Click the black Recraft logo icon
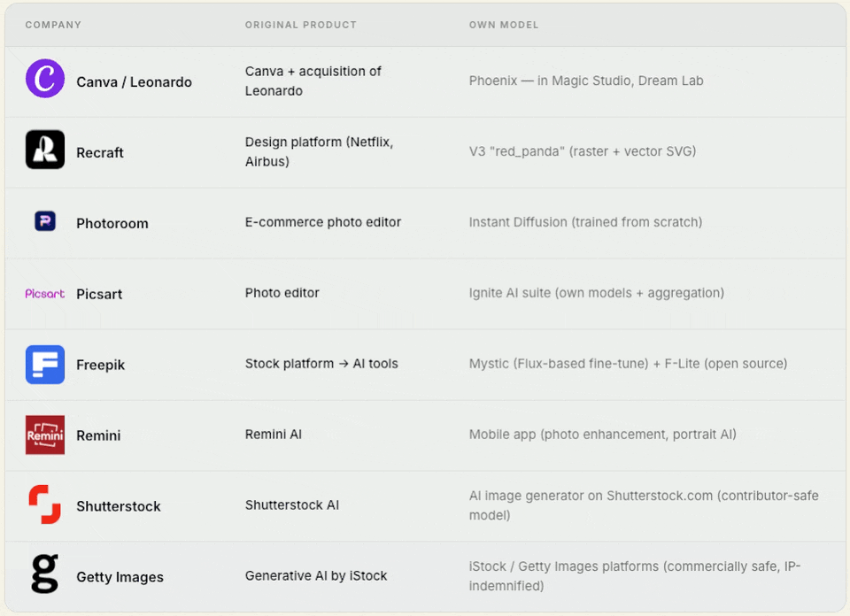This screenshot has height=616, width=850. pos(45,150)
